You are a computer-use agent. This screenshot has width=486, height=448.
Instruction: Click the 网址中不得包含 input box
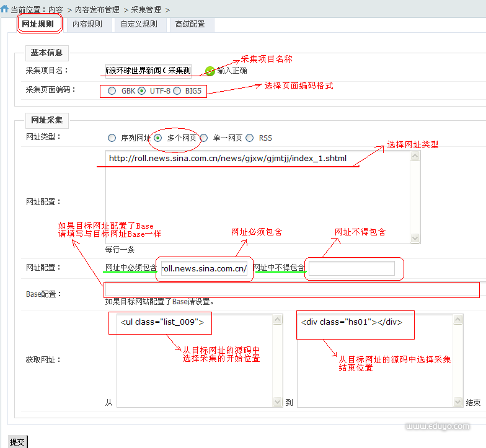click(351, 268)
